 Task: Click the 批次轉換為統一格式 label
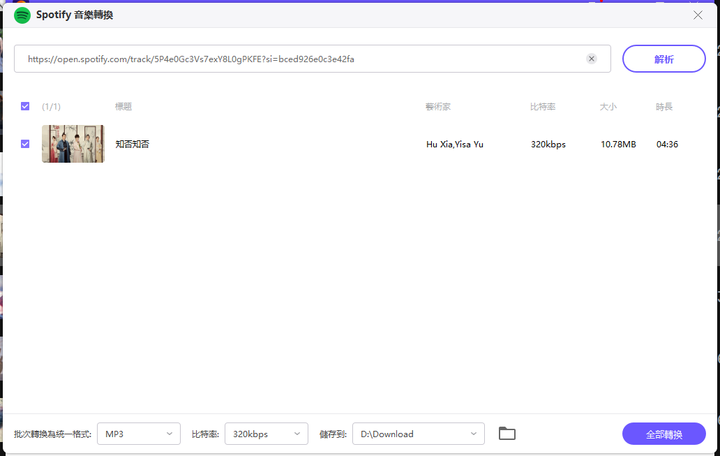[x=53, y=434]
